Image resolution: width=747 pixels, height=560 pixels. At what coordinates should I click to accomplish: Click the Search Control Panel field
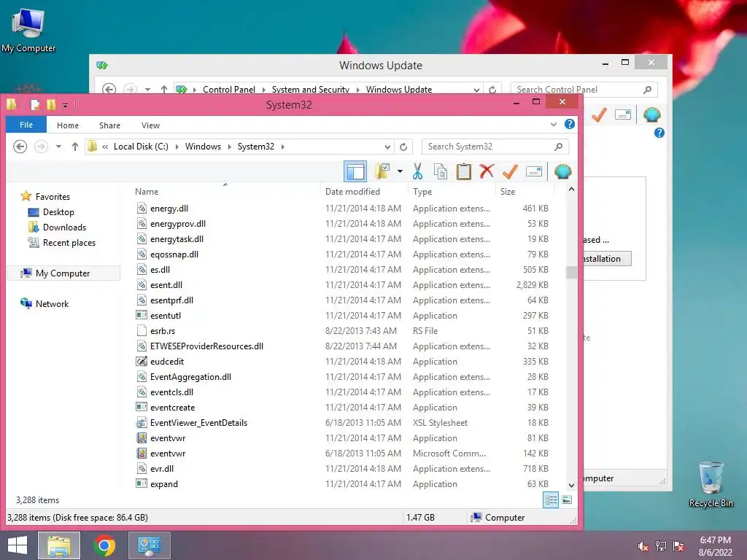coord(584,90)
